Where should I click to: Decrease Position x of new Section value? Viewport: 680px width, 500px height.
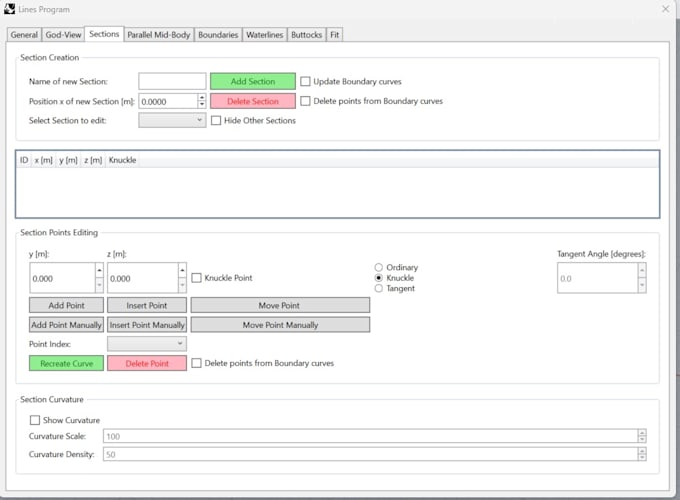point(202,105)
